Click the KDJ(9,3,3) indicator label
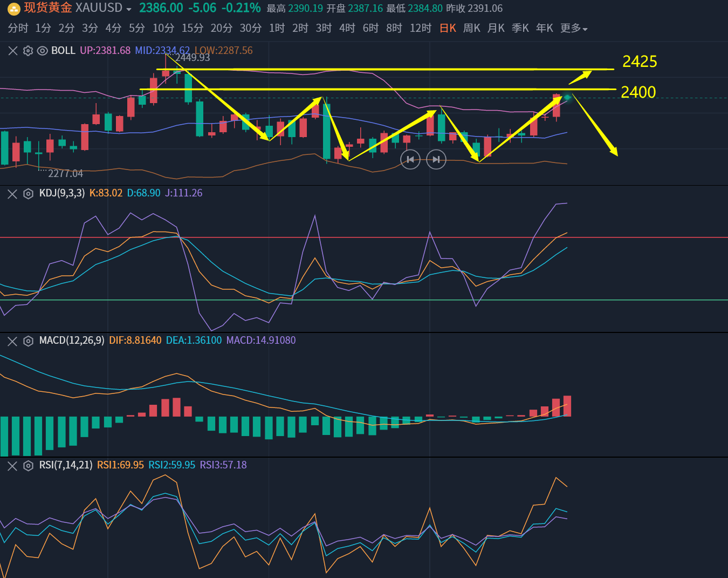 (x=62, y=193)
